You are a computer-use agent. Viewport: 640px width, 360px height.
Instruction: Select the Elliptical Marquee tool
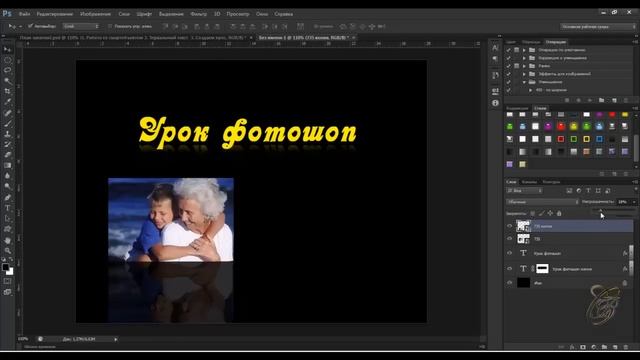coord(7,60)
